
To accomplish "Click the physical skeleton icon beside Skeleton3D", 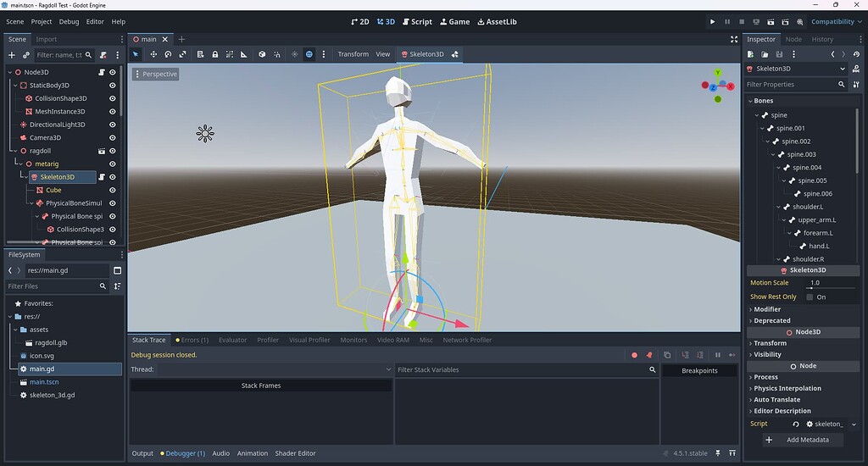I will tap(454, 54).
